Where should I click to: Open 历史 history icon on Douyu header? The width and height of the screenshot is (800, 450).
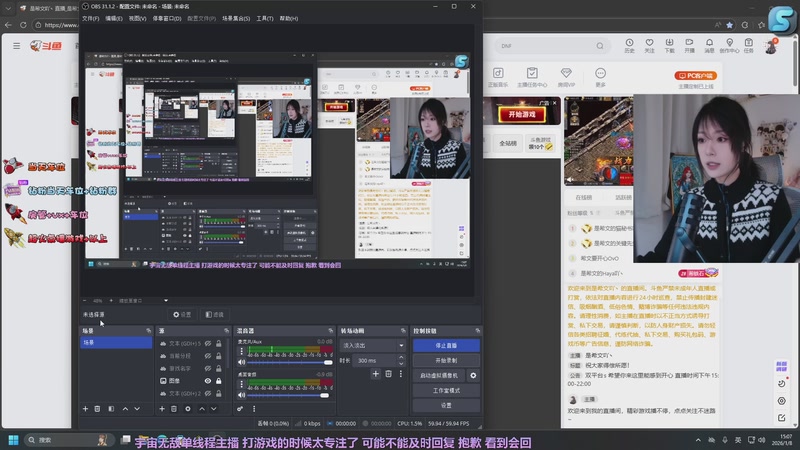629,46
